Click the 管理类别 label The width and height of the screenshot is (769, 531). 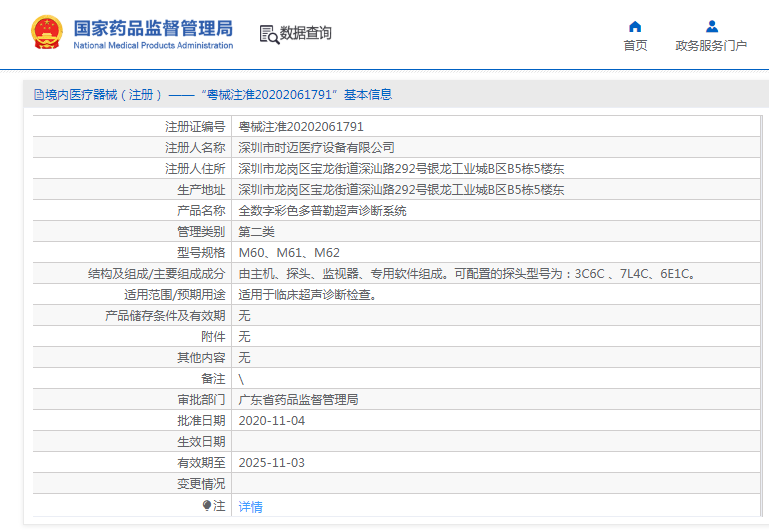[201, 232]
